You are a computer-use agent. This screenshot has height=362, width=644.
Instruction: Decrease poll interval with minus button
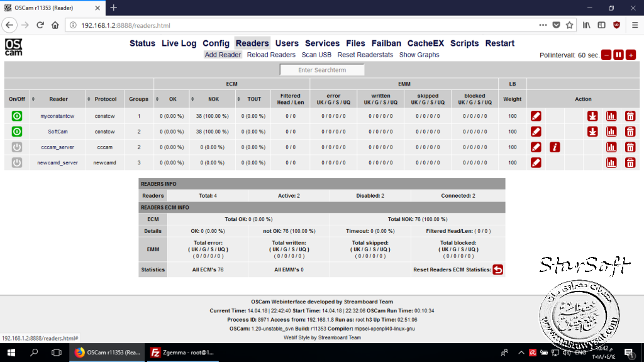pyautogui.click(x=606, y=55)
